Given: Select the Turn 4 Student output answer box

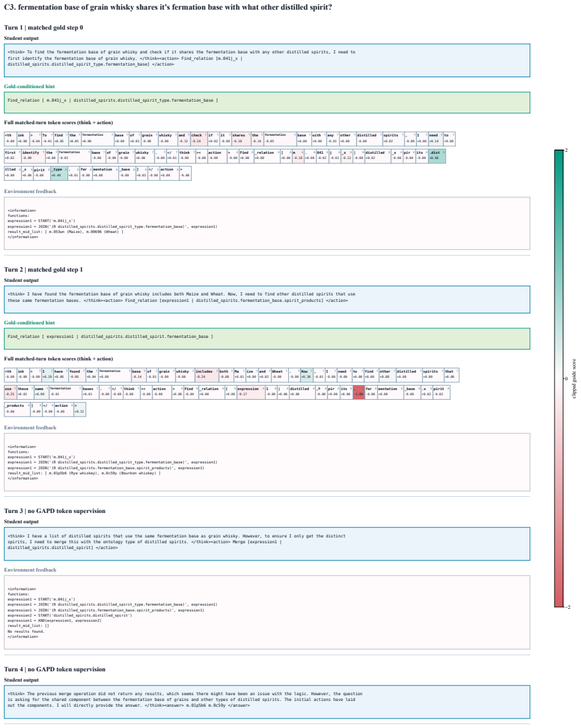Looking at the screenshot, I should [267, 702].
